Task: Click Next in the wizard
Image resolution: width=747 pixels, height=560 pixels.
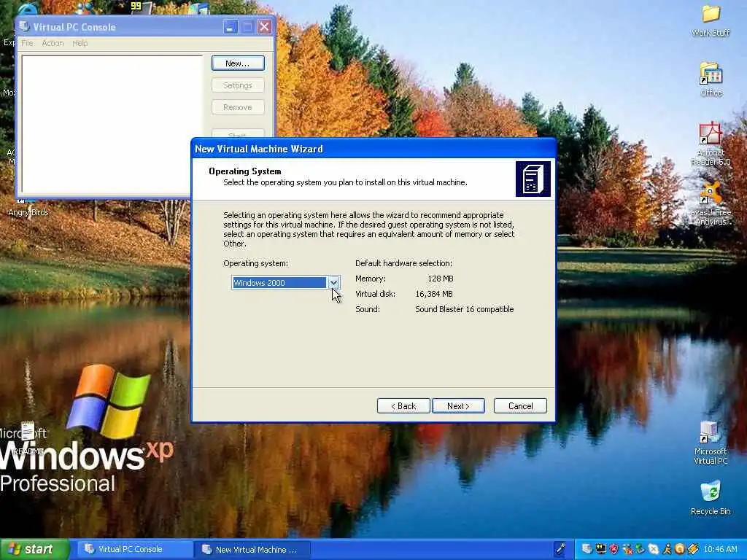Action: (458, 405)
